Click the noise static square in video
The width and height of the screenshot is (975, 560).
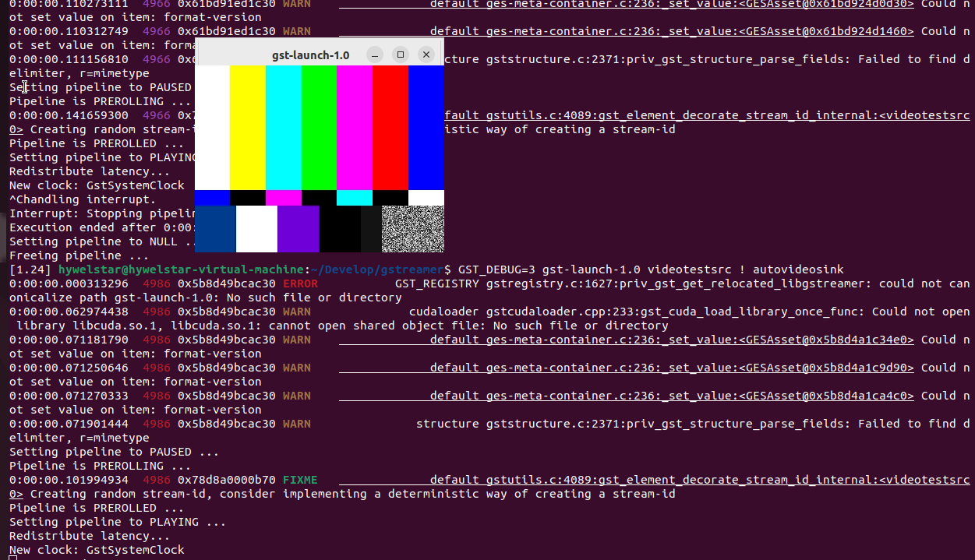pyautogui.click(x=413, y=229)
